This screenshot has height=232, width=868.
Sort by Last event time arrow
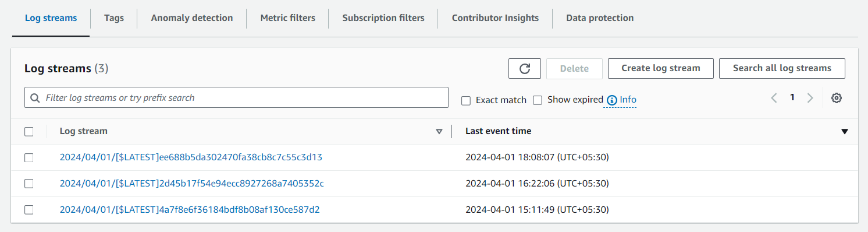click(845, 132)
